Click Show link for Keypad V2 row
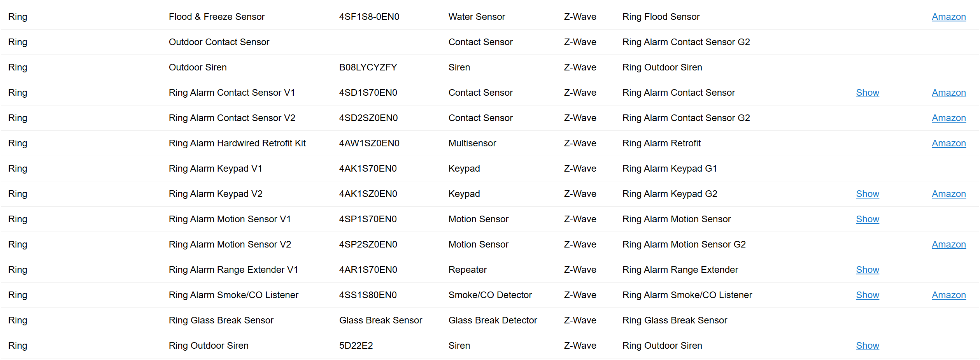The width and height of the screenshot is (980, 360). pos(867,194)
